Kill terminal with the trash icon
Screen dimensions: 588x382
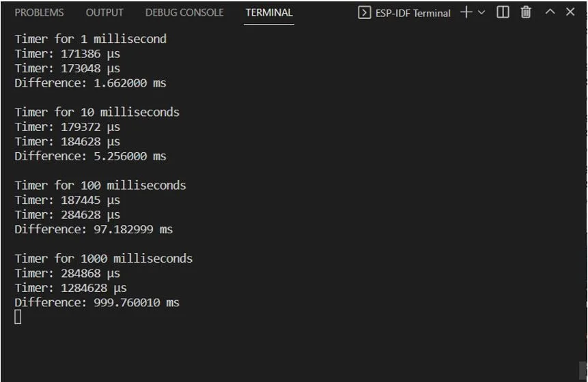(526, 12)
